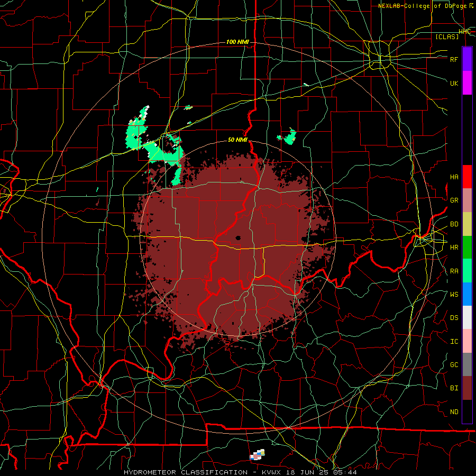Screen dimensions: 476x476
Task: Select the 'HR' legend label text
Action: coord(454,248)
